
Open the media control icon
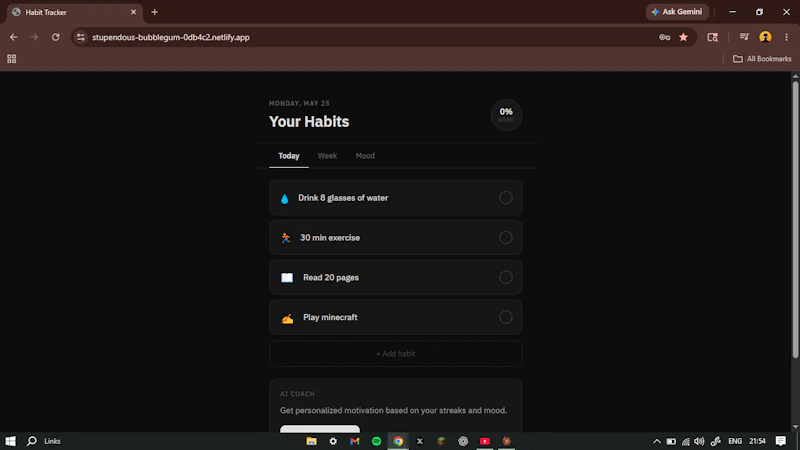(x=744, y=37)
